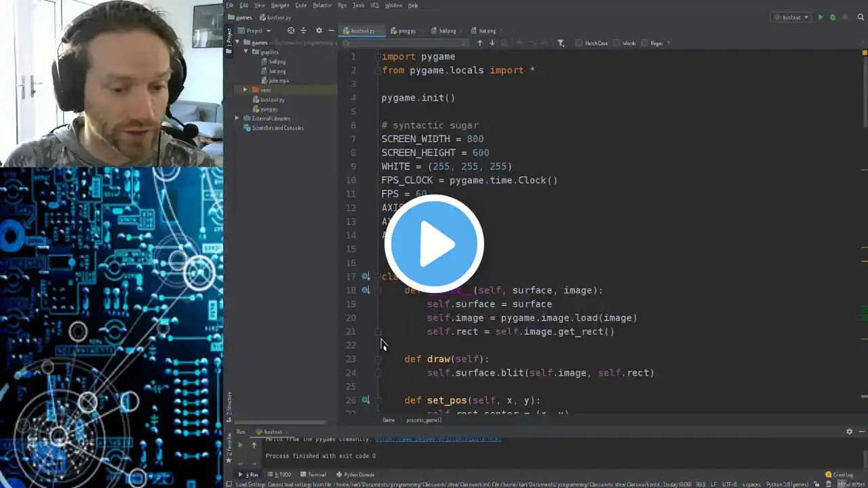This screenshot has height=488, width=868.
Task: Enable the Regex checkbox
Action: (645, 43)
